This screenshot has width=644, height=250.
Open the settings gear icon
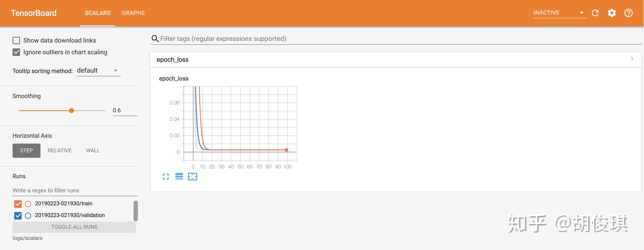coord(612,13)
